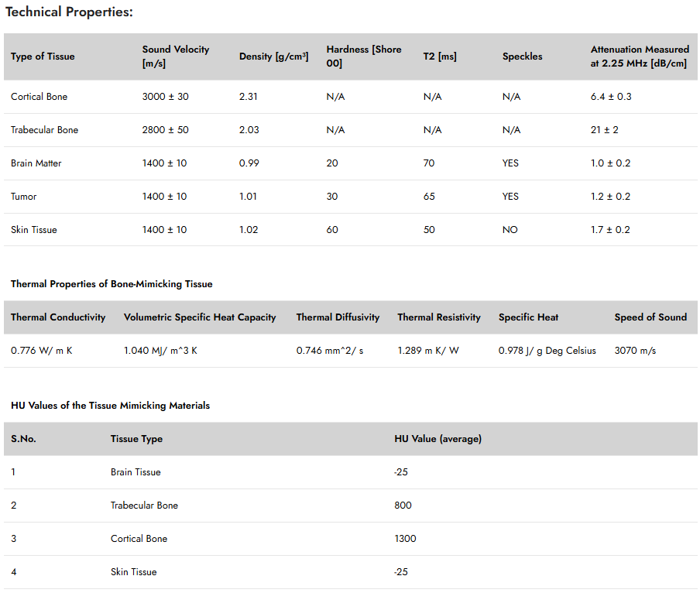
Task: Select 'Thermal Conductivity' column header
Action: [58, 317]
